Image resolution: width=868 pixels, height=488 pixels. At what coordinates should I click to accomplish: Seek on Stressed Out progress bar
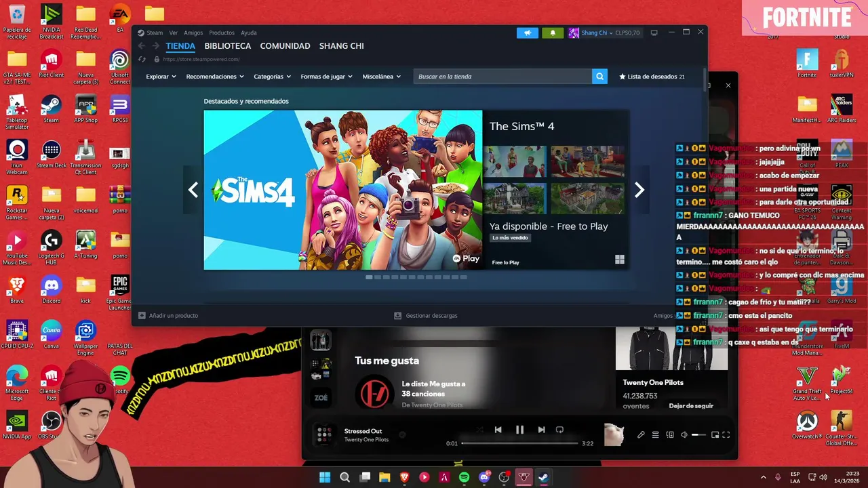[519, 443]
